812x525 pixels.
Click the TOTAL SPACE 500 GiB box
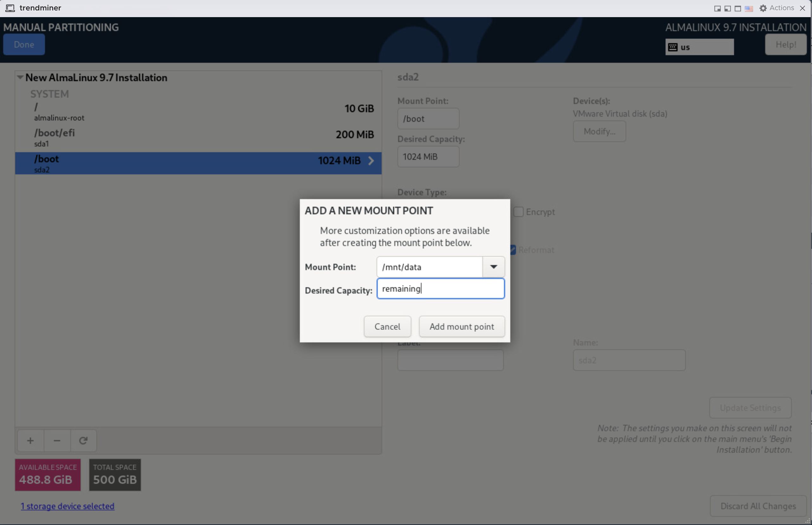pyautogui.click(x=115, y=475)
